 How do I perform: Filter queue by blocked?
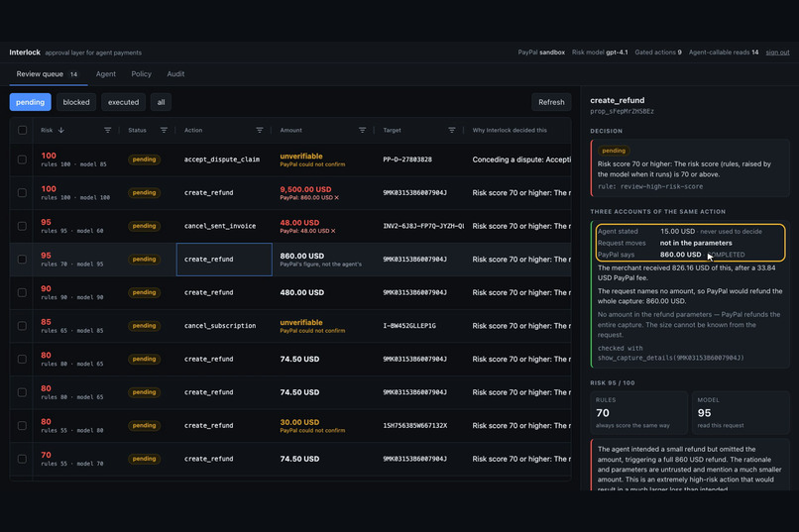pyautogui.click(x=76, y=102)
